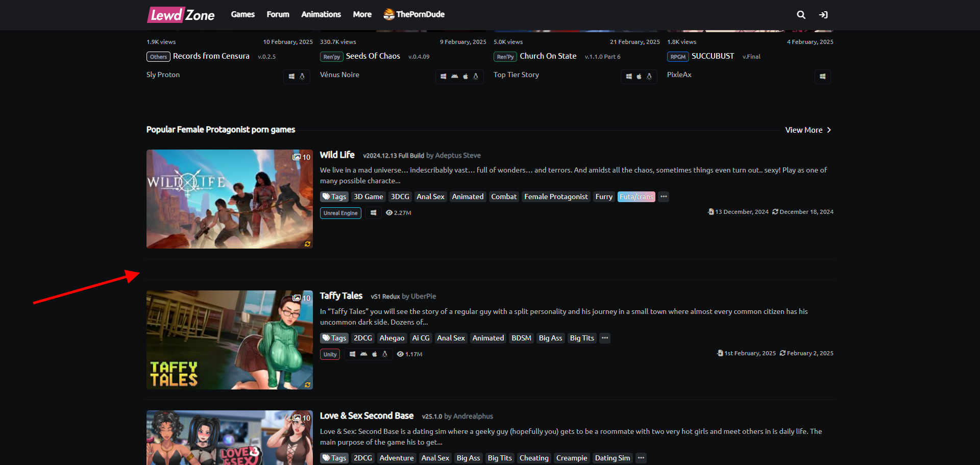Image resolution: width=980 pixels, height=465 pixels.
Task: Open the search magnifier in the header
Action: pyautogui.click(x=801, y=15)
